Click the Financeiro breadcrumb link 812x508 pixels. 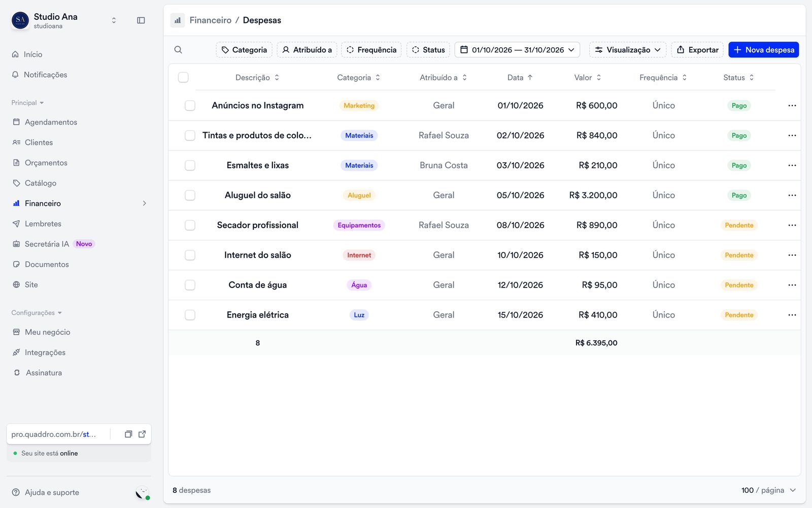pyautogui.click(x=210, y=20)
